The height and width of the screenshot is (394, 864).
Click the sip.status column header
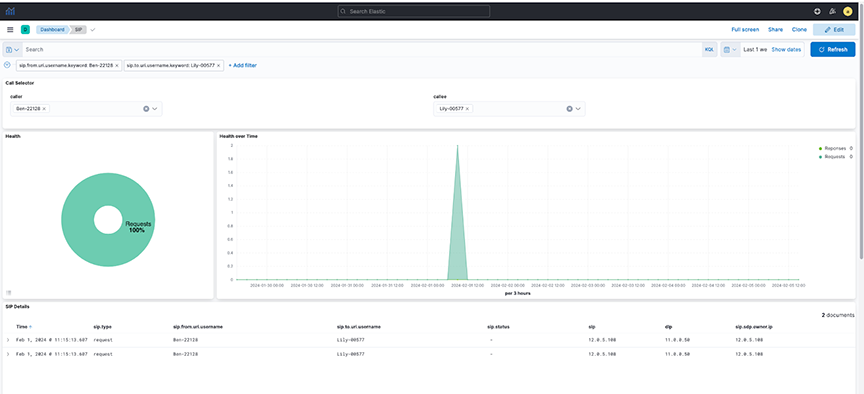pyautogui.click(x=498, y=327)
